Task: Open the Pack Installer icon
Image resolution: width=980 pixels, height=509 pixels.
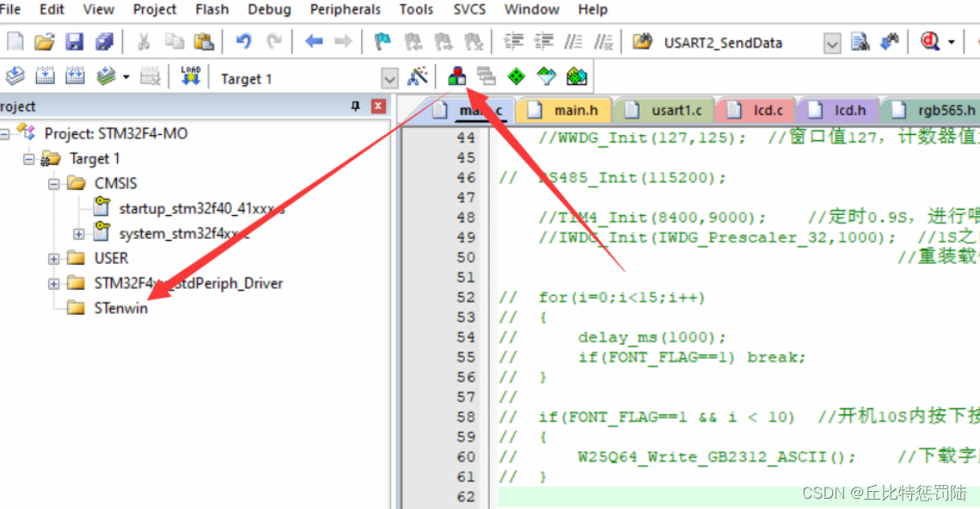Action: pos(576,77)
